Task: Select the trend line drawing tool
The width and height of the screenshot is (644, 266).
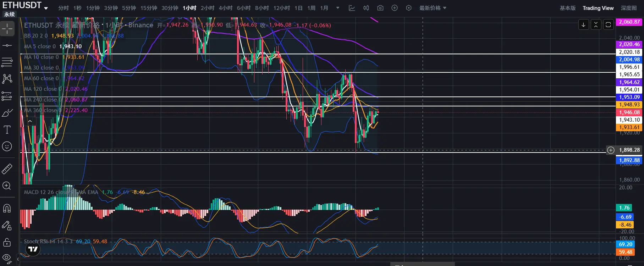Action: click(7, 45)
